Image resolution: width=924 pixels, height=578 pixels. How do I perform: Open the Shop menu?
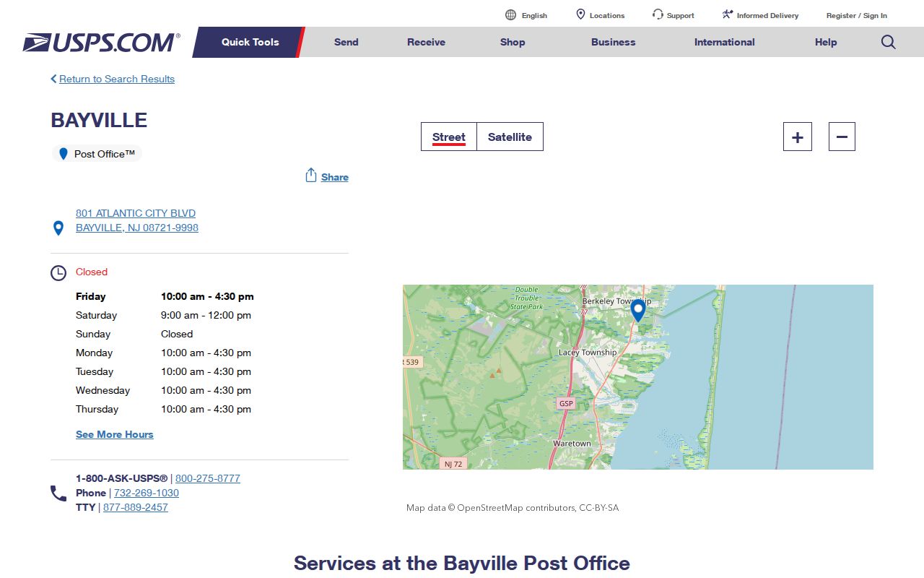point(513,42)
